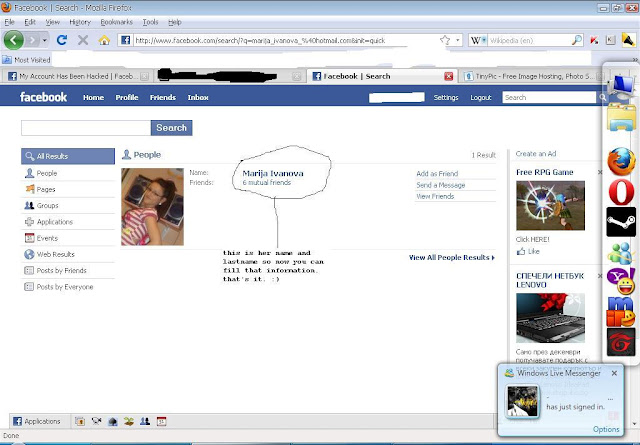The image size is (640, 445).
Task: Close the Facebook Search tab
Action: point(449,76)
